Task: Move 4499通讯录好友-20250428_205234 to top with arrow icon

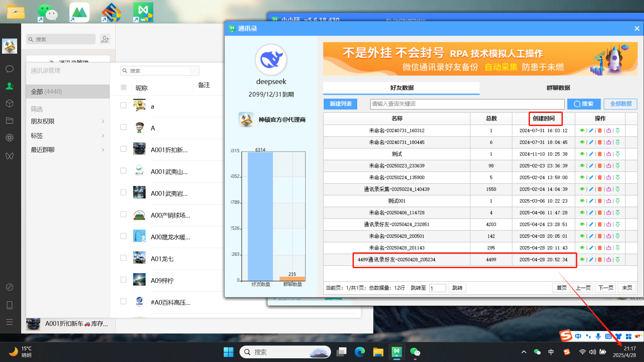Action: (x=618, y=260)
